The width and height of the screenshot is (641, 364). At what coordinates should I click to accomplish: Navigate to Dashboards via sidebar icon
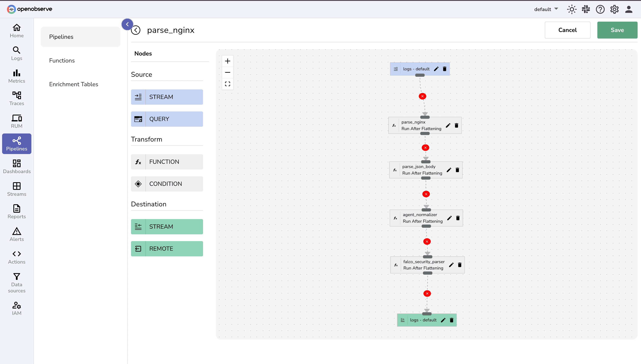(16, 166)
